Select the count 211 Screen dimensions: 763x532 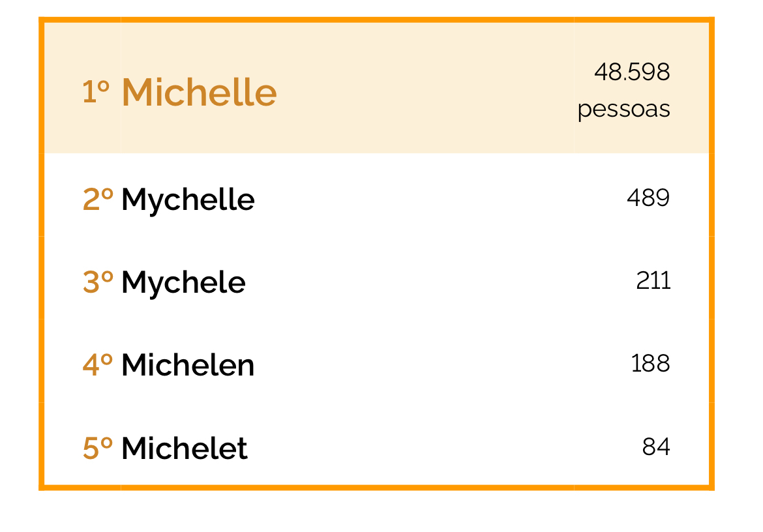coord(653,280)
